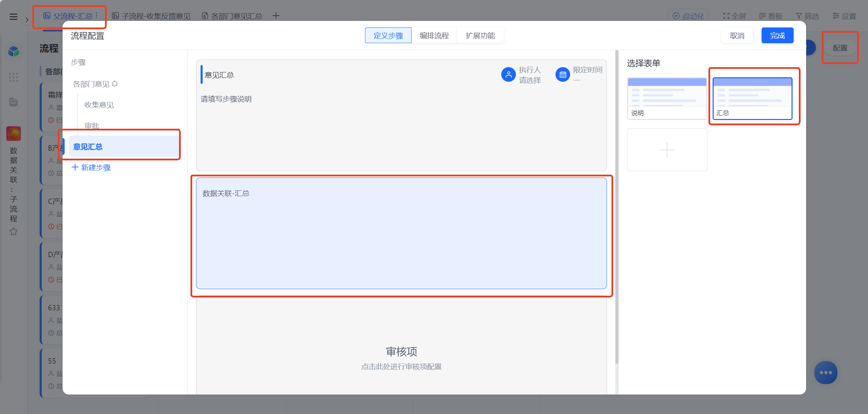This screenshot has height=414, width=868.
Task: Choose the 说明 form thumbnail
Action: (667, 98)
